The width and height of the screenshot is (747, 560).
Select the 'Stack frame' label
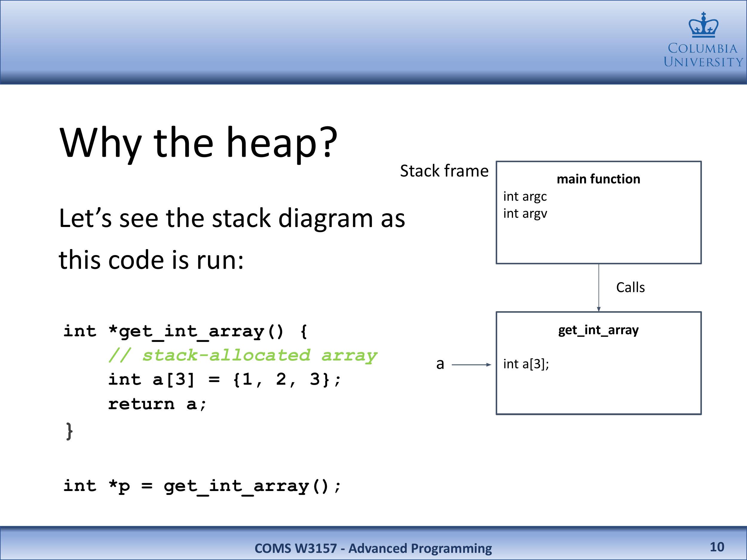click(444, 171)
